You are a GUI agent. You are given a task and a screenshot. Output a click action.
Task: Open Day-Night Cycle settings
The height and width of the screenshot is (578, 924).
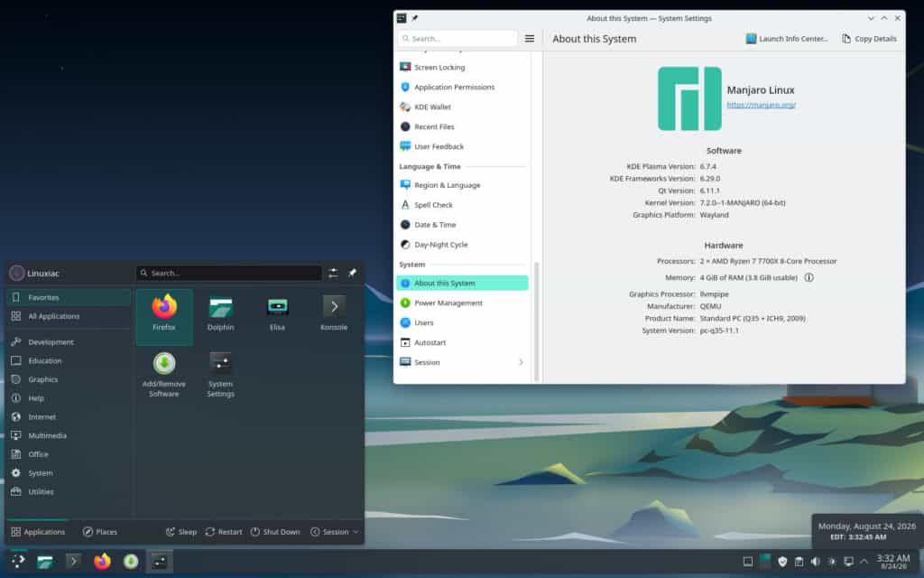click(462, 244)
